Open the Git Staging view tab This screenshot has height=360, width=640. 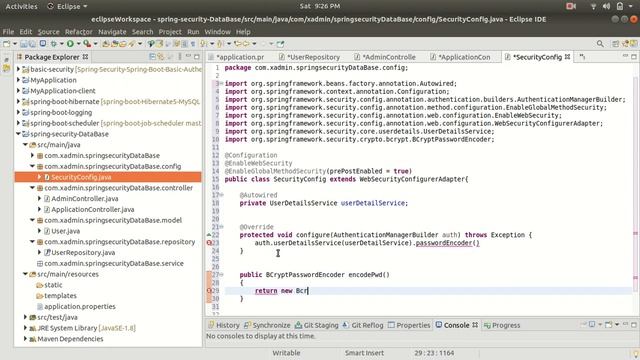tap(317, 325)
